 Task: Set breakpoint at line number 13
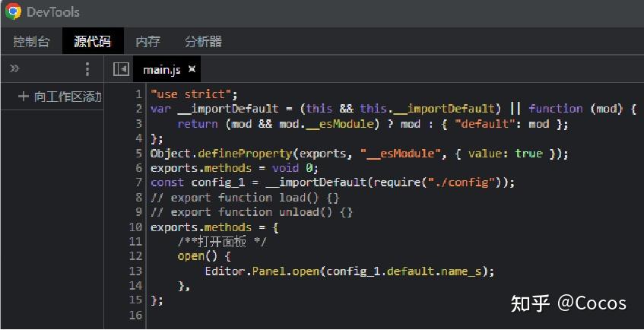pyautogui.click(x=135, y=271)
